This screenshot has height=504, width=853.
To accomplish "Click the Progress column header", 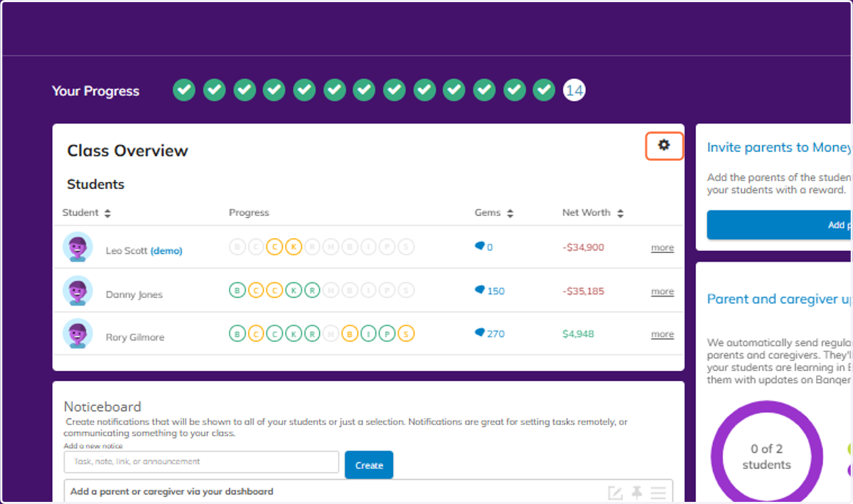I will 249,213.
